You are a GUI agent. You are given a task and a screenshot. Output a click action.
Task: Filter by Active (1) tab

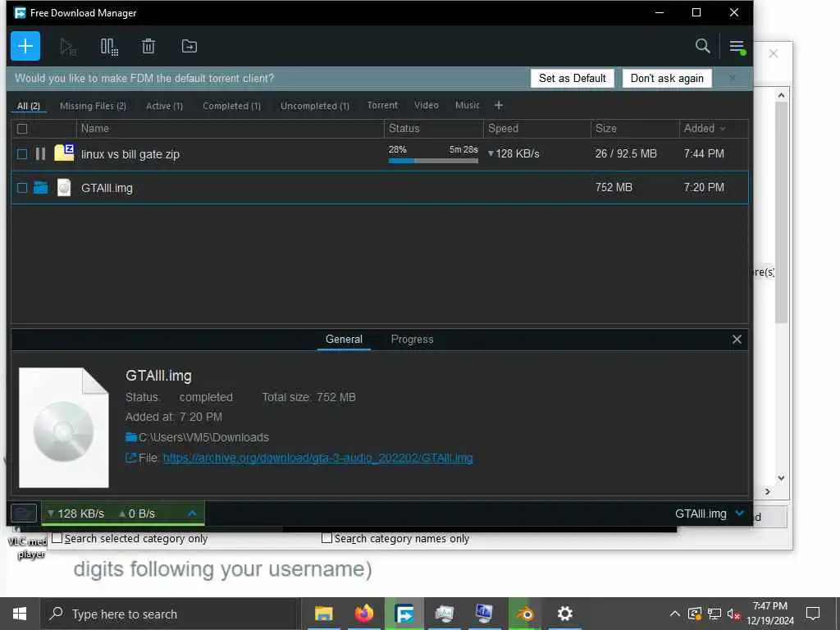[x=164, y=106]
